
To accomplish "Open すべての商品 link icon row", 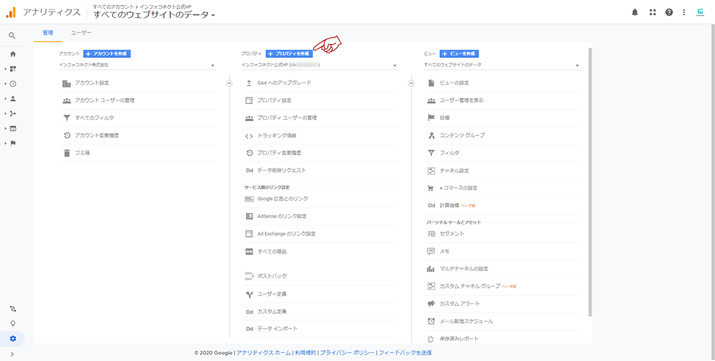I will click(x=319, y=252).
